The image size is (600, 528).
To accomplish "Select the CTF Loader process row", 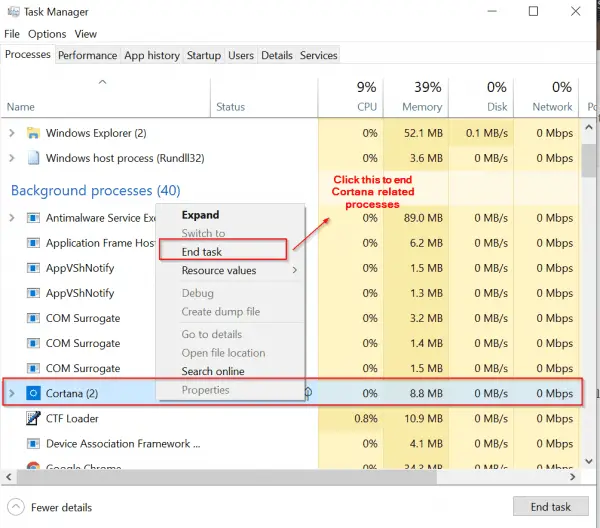I will (291, 418).
